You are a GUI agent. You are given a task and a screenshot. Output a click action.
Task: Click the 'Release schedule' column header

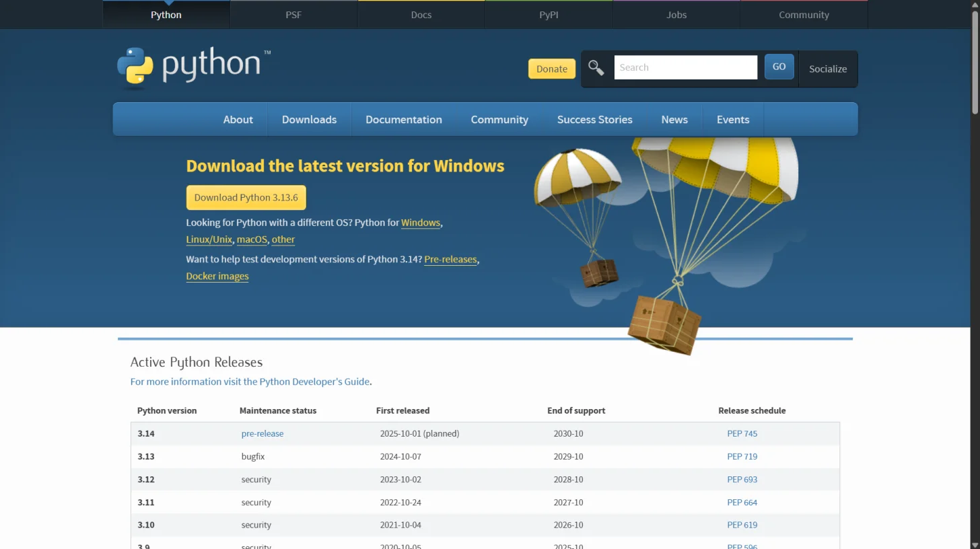(752, 410)
